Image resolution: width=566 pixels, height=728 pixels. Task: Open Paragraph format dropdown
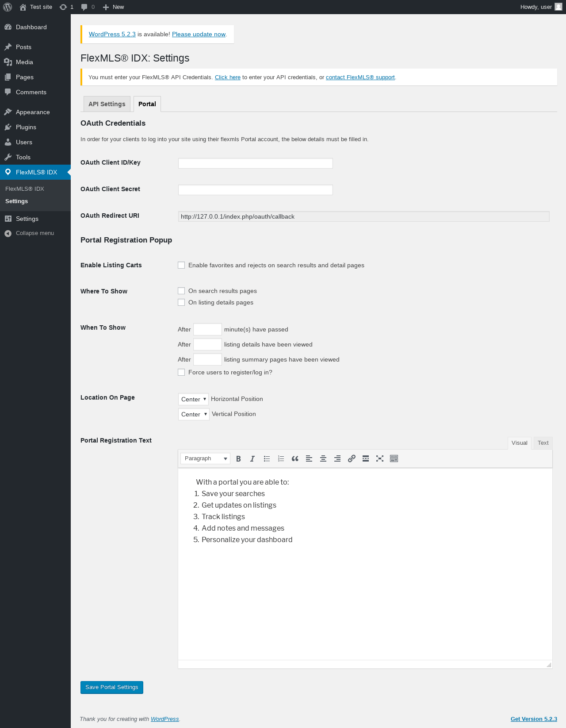coord(205,458)
